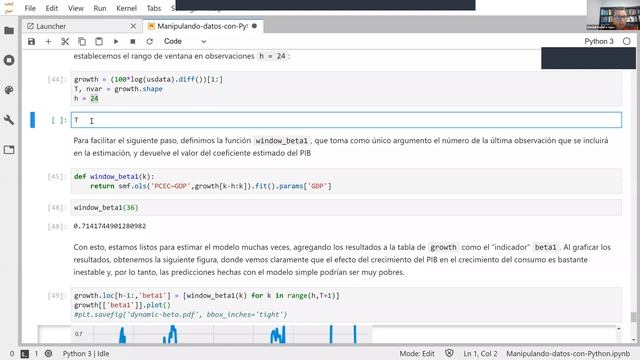The height and width of the screenshot is (360, 640).
Task: Click the def window_beta1 code cell
Action: coord(346,181)
